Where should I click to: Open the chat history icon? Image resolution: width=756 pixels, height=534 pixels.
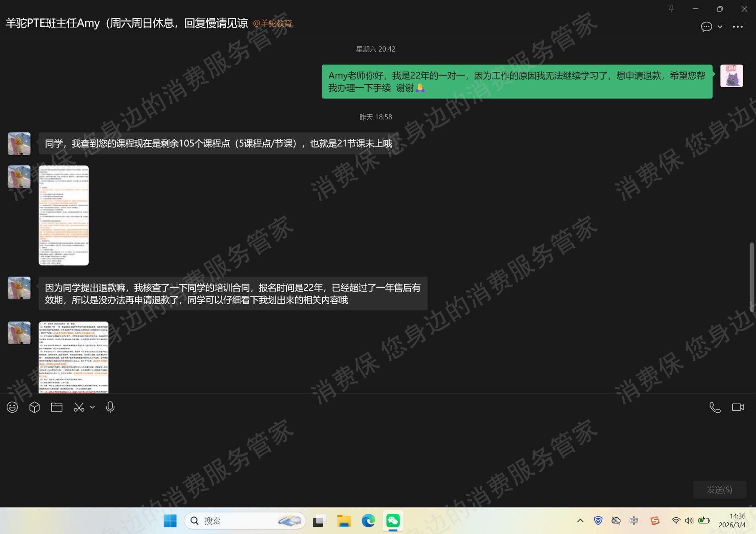tap(706, 27)
